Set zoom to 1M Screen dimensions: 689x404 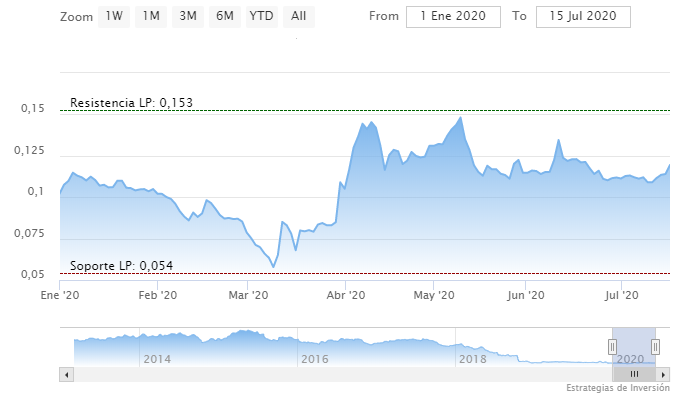point(151,16)
